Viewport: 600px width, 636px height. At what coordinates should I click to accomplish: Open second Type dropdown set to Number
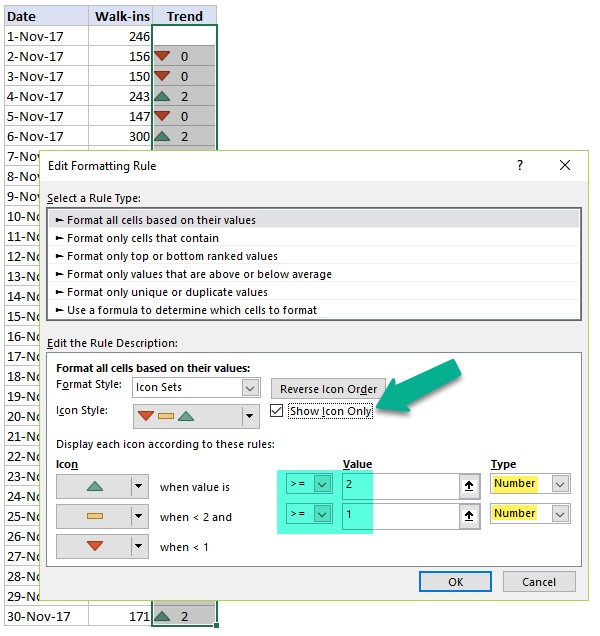pyautogui.click(x=560, y=514)
